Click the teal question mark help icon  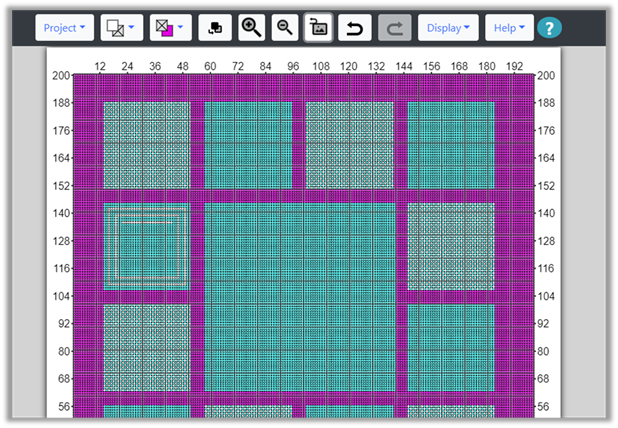[550, 28]
